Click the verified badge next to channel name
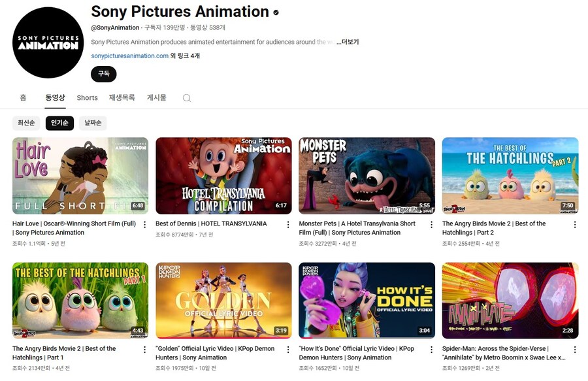Image resolution: width=588 pixels, height=381 pixels. [x=276, y=12]
